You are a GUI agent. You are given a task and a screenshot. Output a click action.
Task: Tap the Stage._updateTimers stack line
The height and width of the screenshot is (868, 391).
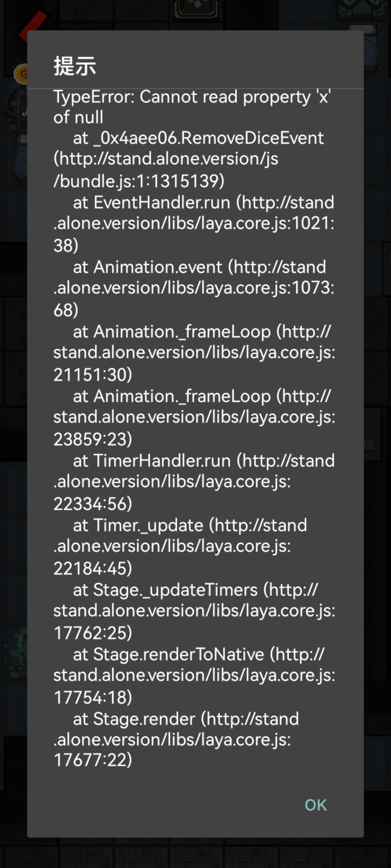click(195, 590)
